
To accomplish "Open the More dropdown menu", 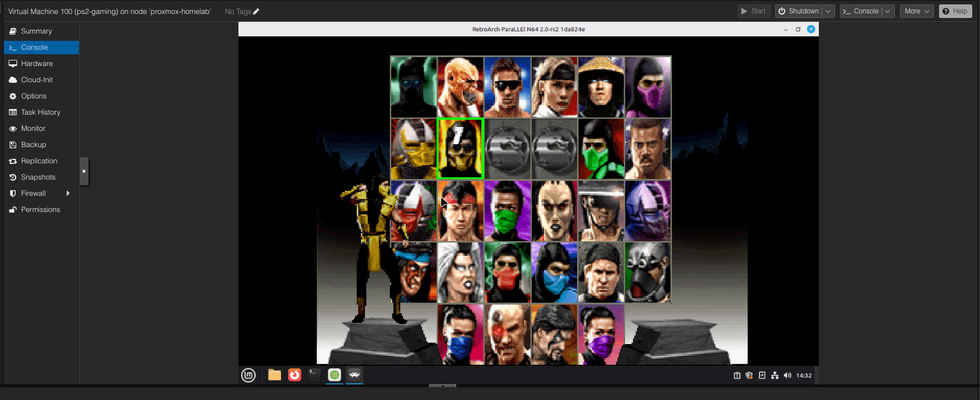I will [x=917, y=11].
